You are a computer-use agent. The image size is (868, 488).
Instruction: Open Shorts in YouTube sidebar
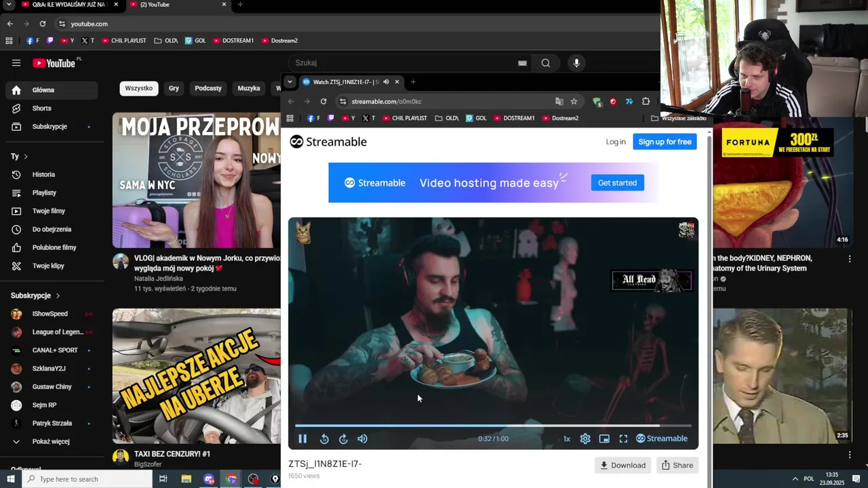click(x=52, y=108)
